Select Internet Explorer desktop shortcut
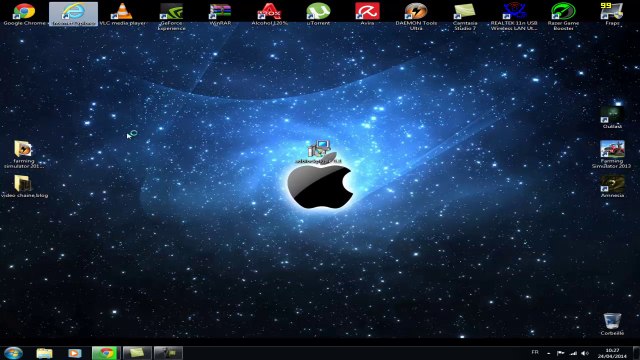This screenshot has height=360, width=640. (73, 13)
